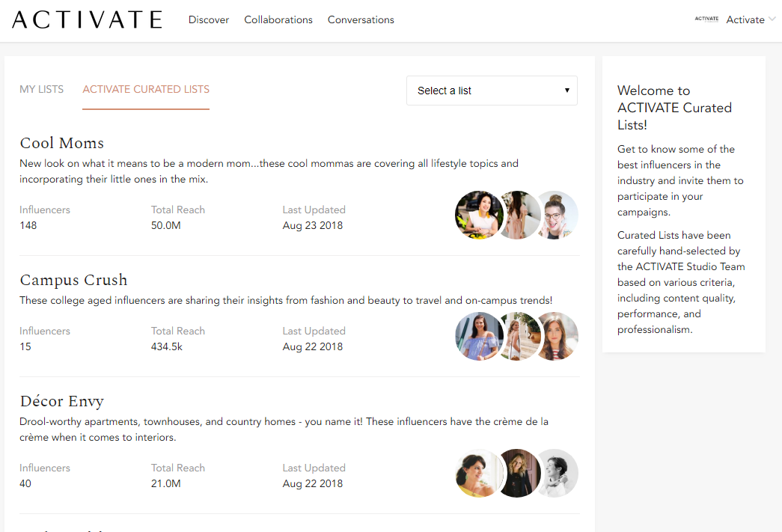The image size is (782, 532).
Task: Click glasses-wearing influencer avatar in Cool Moms
Action: tap(559, 215)
